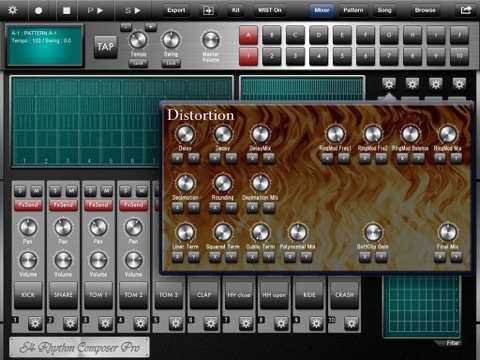Solo the SNARE channel
This screenshot has height=360, width=480.
(x=55, y=191)
